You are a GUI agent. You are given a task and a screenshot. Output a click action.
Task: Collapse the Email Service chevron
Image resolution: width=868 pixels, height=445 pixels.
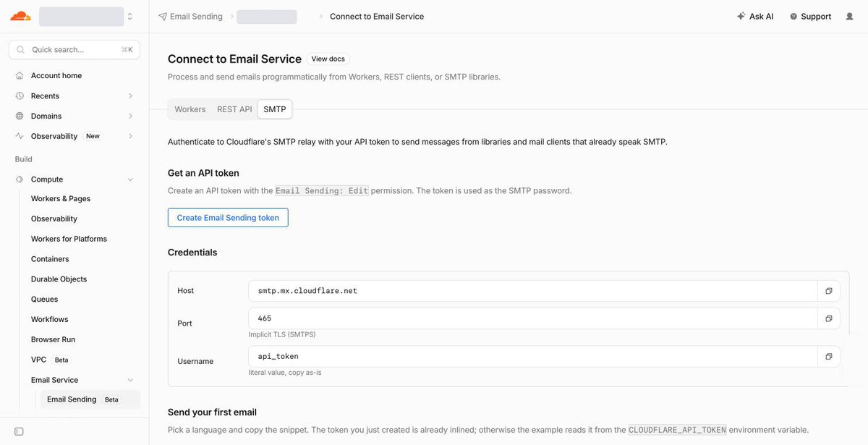(x=130, y=380)
